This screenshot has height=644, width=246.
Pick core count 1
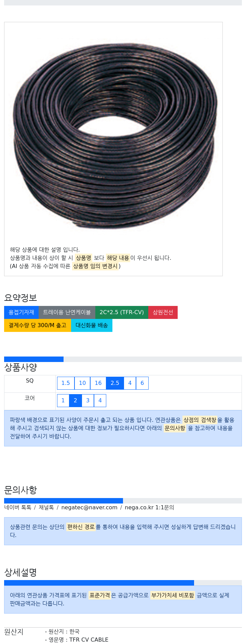[x=63, y=401]
